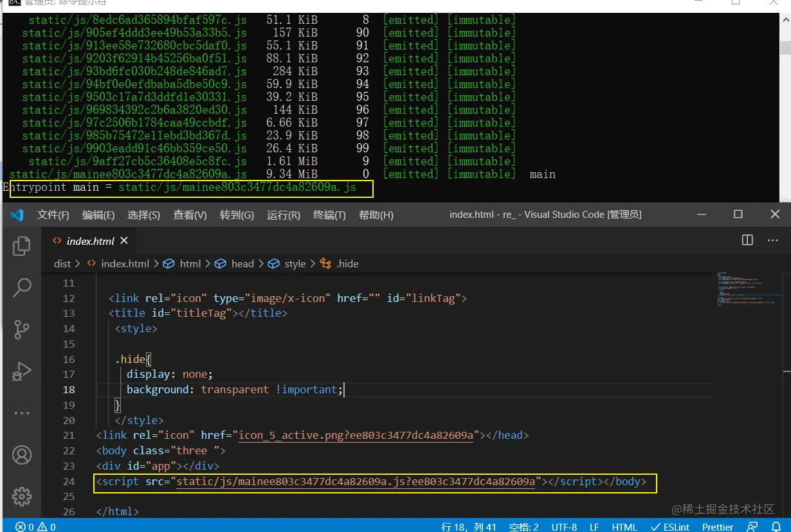
Task: Open the Explorer view in activity bar
Action: point(22,245)
